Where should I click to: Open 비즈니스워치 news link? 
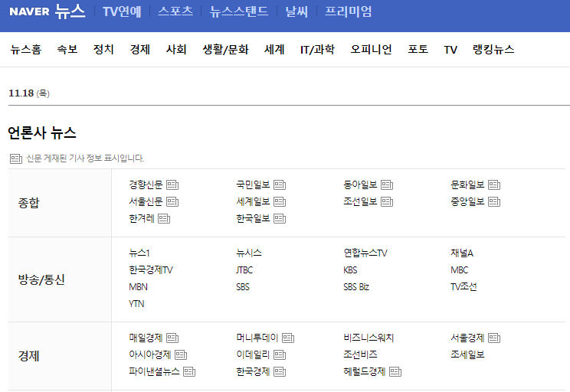[369, 338]
